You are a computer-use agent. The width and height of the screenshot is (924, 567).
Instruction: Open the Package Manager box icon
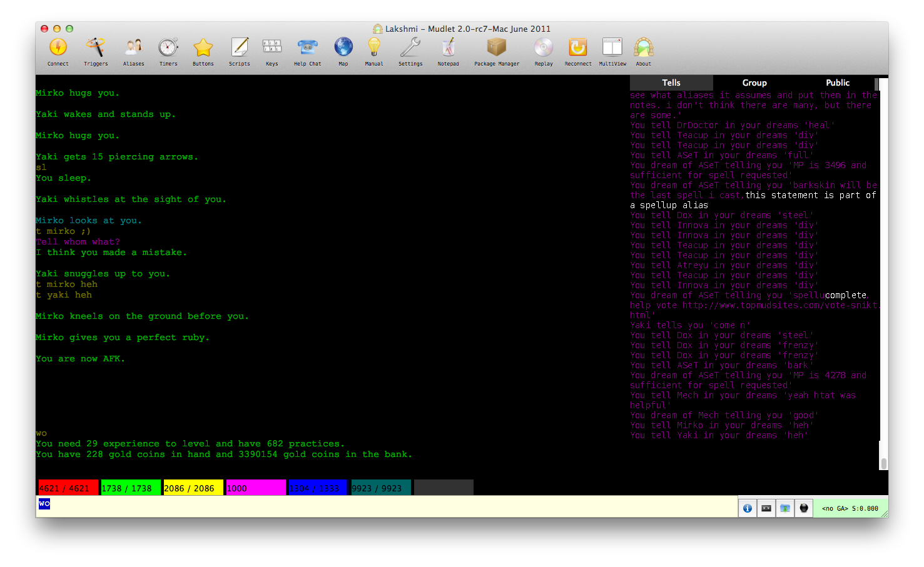coord(496,48)
